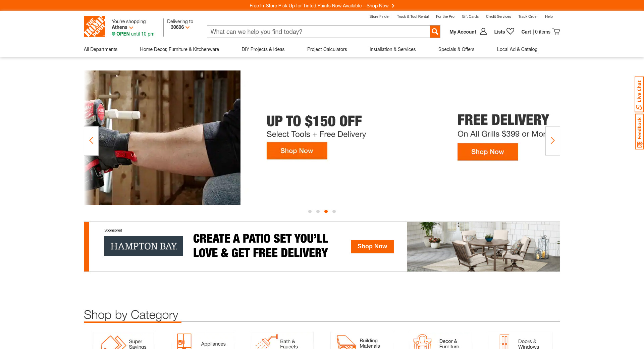Select the Appliances category icon
Image resolution: width=644 pixels, height=349 pixels.
[x=184, y=341]
